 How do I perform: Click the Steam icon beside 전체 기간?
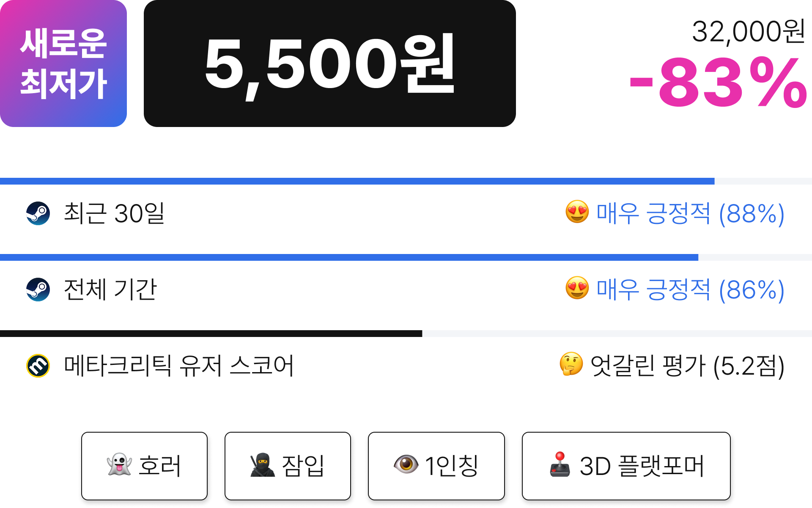[38, 290]
